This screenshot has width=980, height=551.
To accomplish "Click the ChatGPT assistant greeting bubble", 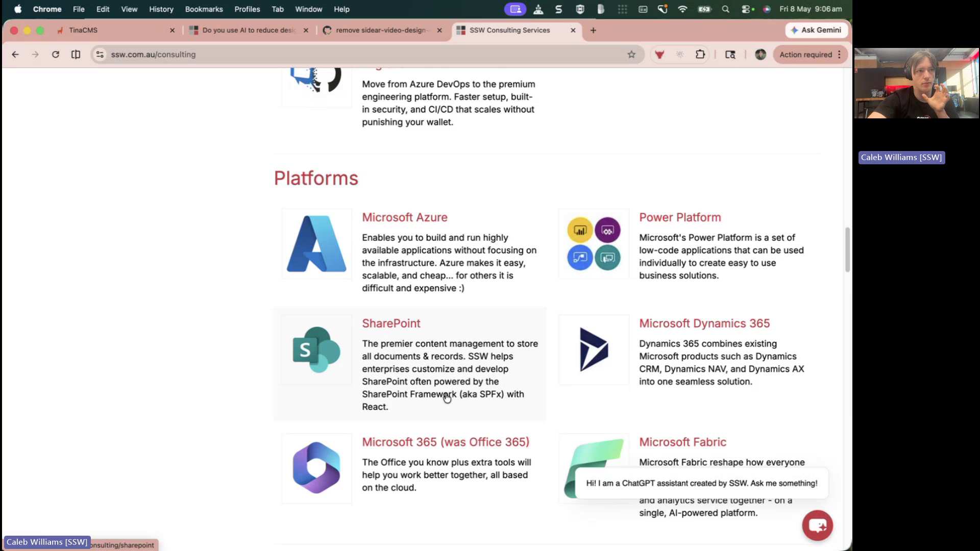I will (x=701, y=483).
